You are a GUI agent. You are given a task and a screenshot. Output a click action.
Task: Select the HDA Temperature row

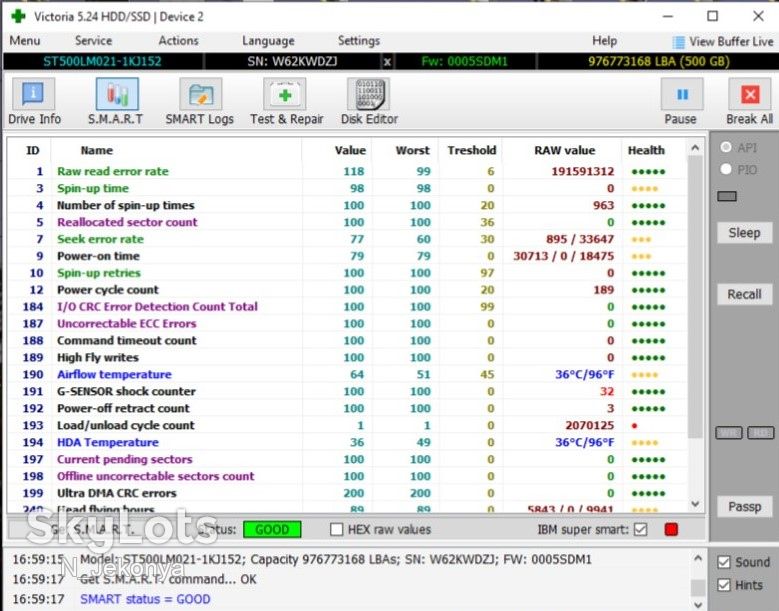[348, 442]
